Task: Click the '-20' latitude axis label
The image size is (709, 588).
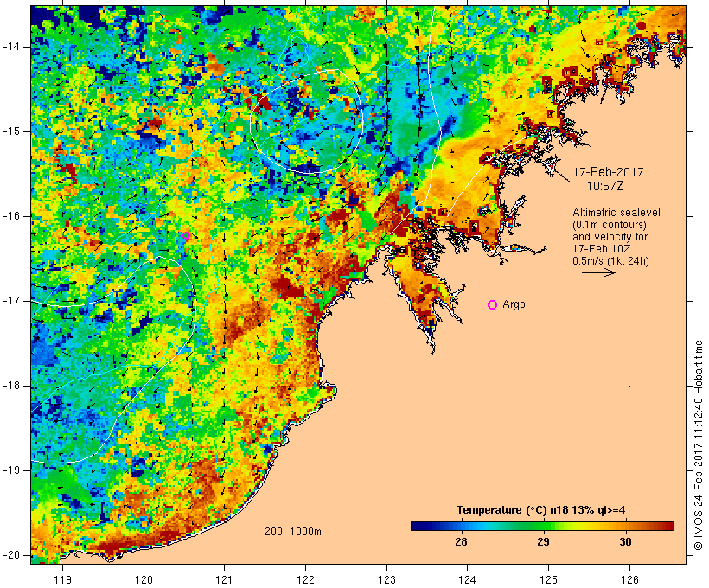Action: 10,555
